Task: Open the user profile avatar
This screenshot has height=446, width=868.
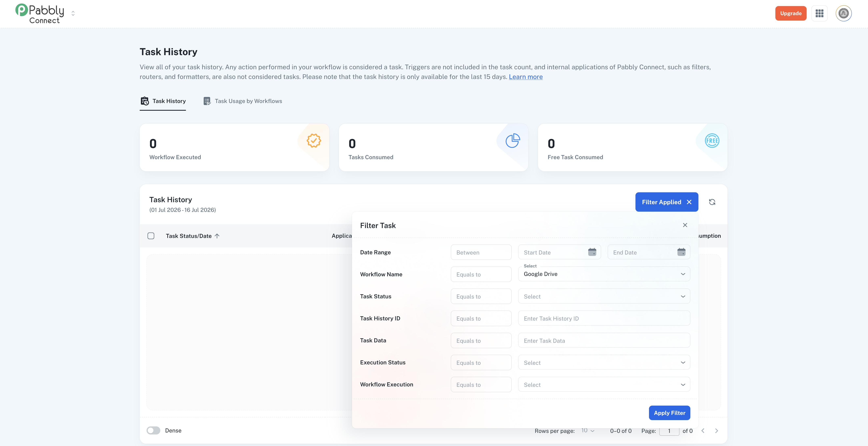Action: pos(843,14)
